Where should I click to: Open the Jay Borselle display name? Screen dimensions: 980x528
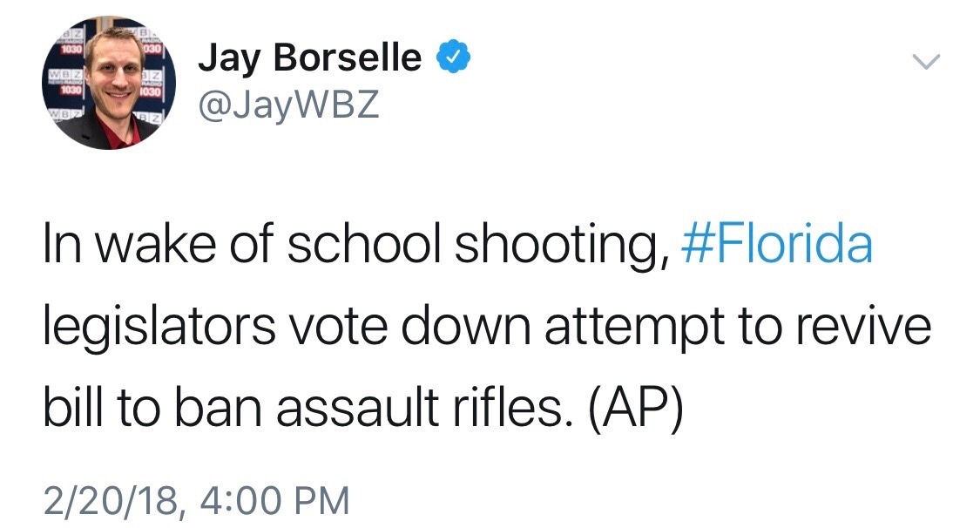pyautogui.click(x=309, y=59)
